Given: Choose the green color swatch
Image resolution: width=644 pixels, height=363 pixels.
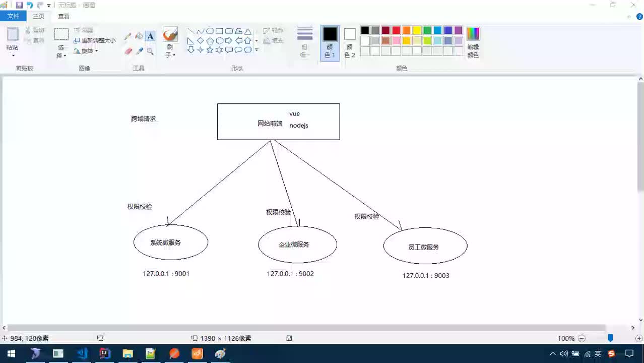Looking at the screenshot, I should click(x=427, y=30).
